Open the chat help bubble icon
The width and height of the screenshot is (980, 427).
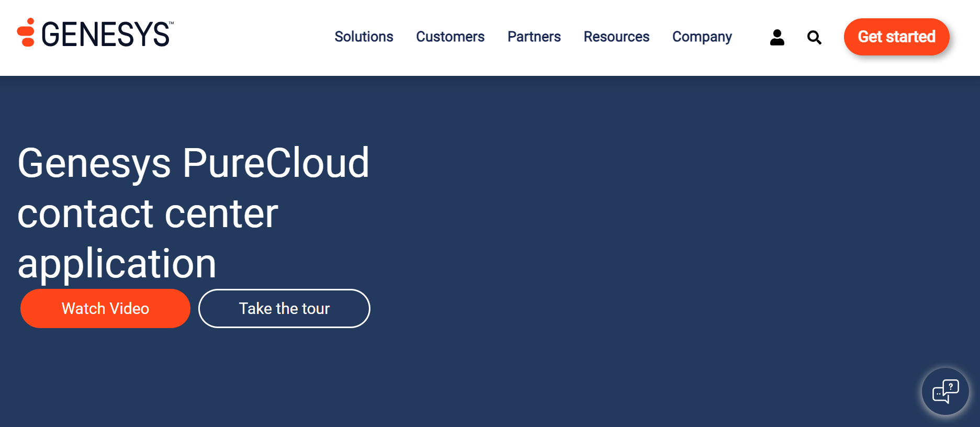945,391
